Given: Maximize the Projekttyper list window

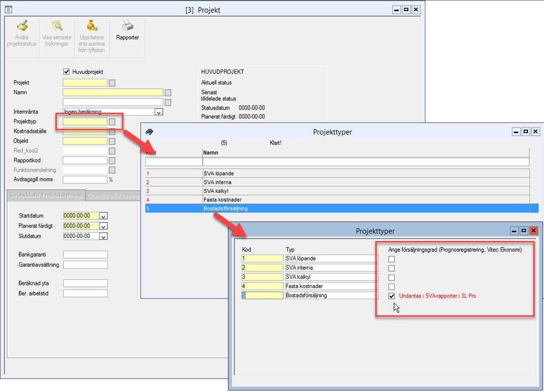Looking at the screenshot, I should point(525,131).
